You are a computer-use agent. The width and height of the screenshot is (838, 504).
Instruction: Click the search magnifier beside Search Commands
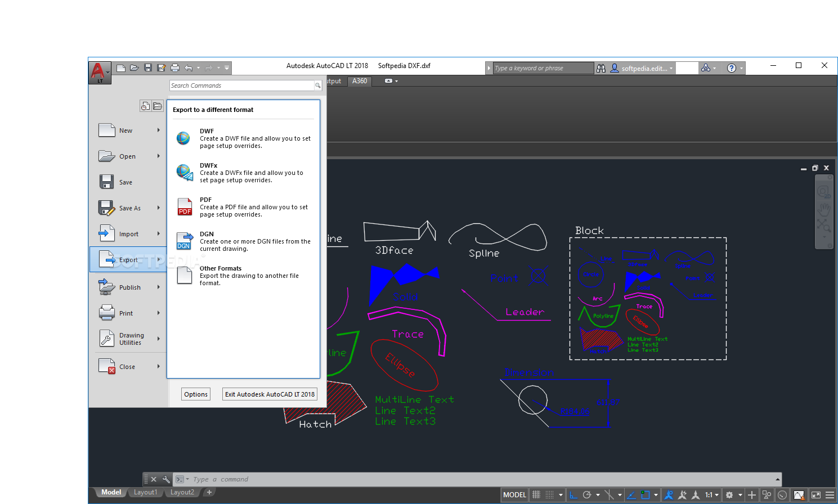click(317, 85)
